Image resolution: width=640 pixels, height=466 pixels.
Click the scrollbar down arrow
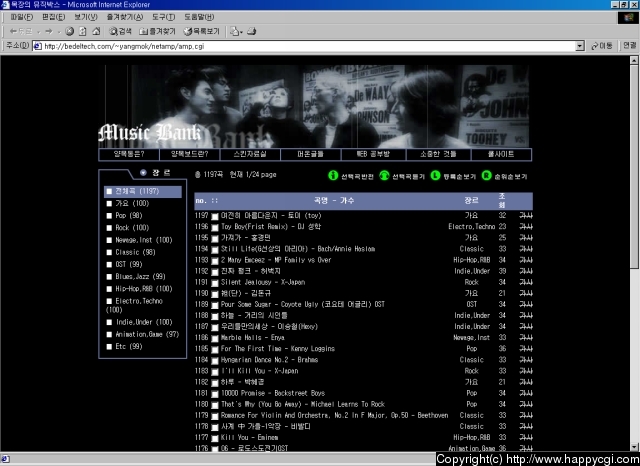tap(634, 447)
